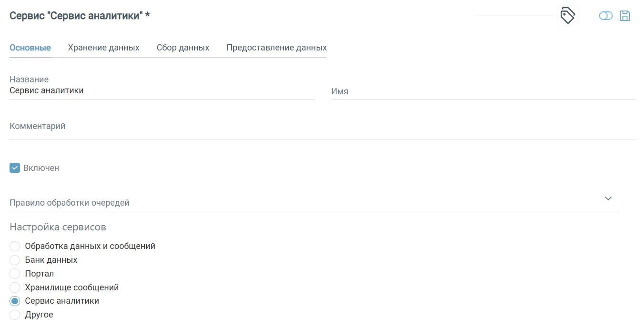This screenshot has height=327, width=644.
Task: Select the Хранилище сообщений option
Action: point(15,287)
